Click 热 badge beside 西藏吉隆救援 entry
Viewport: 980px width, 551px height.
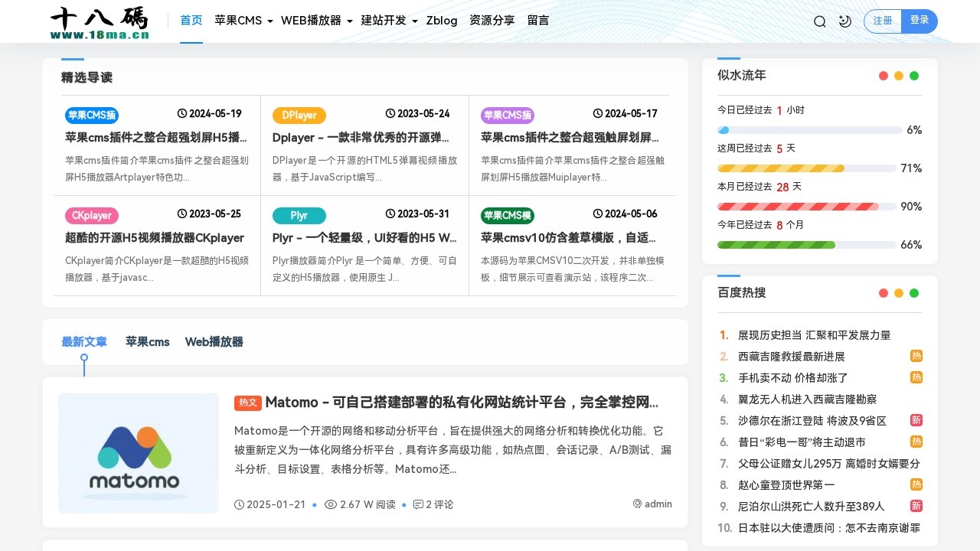[x=916, y=356]
